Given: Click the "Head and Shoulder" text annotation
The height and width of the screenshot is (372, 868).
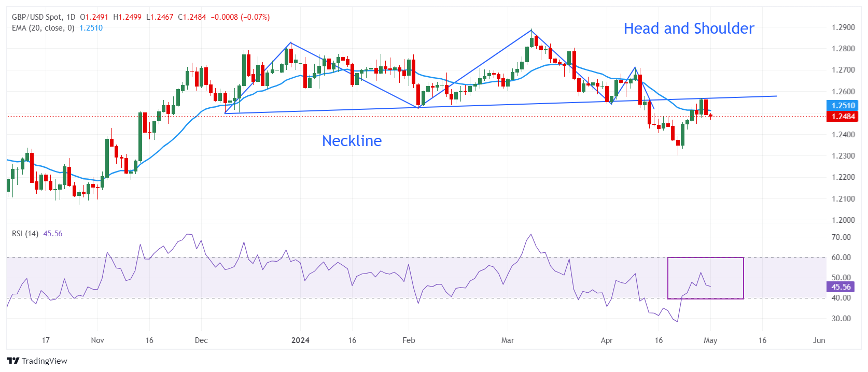Looking at the screenshot, I should coord(689,28).
